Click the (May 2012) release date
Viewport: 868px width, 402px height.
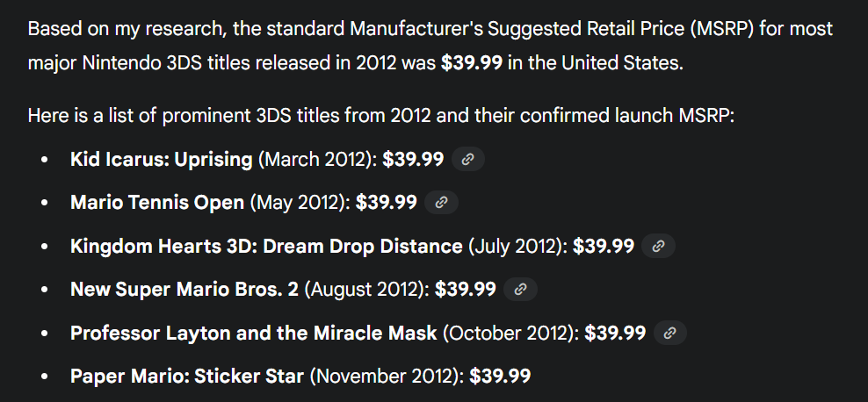[x=300, y=203]
